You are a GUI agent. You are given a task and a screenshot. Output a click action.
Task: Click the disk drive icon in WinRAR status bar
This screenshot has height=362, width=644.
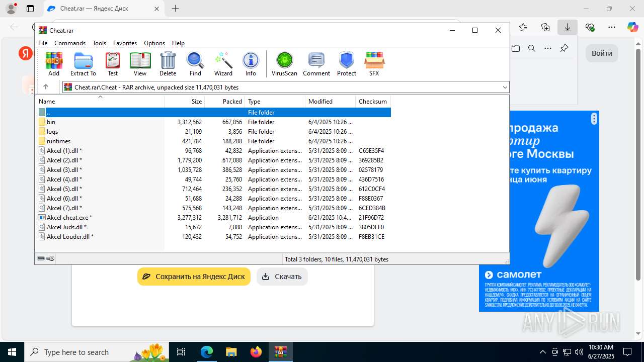point(41,259)
